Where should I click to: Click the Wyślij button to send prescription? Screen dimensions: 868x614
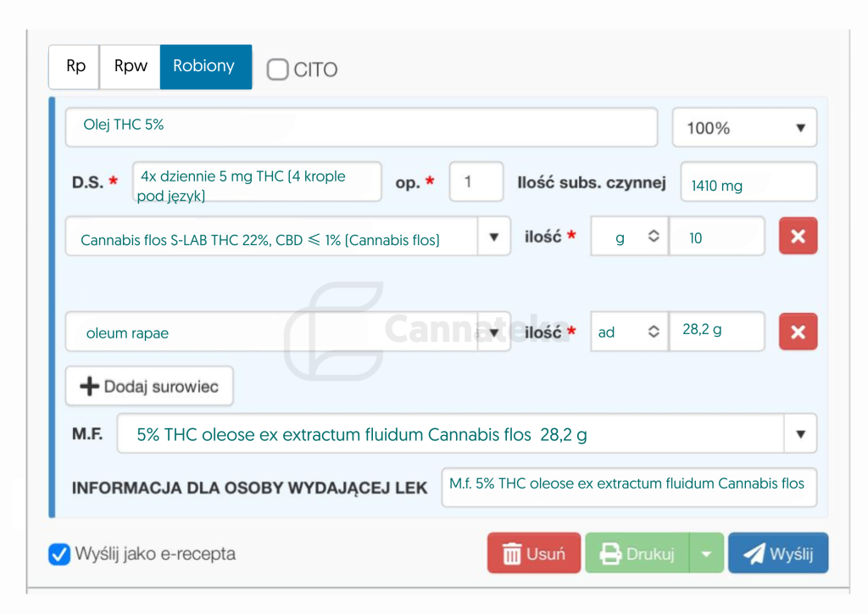[x=778, y=552]
